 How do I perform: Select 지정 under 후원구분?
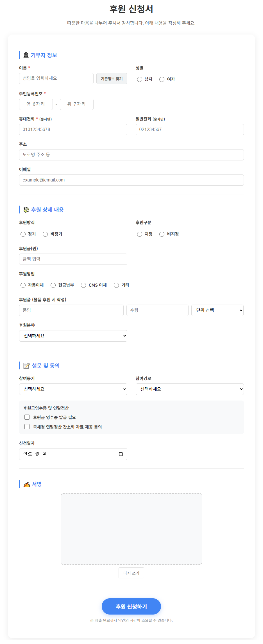point(139,234)
